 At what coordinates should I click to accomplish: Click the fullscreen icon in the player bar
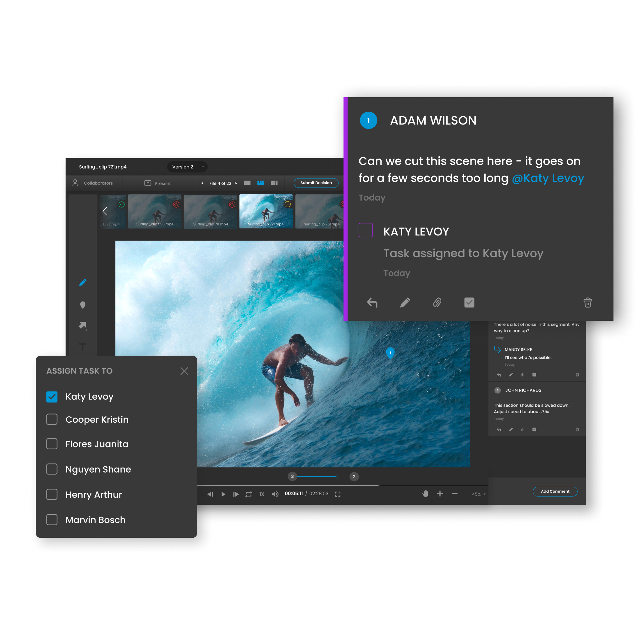tap(338, 494)
